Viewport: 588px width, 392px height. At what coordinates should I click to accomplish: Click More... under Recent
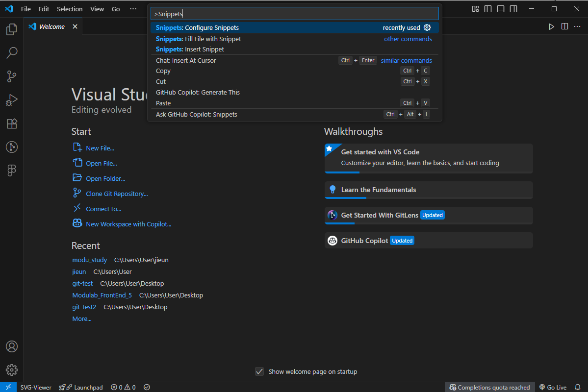pos(82,319)
